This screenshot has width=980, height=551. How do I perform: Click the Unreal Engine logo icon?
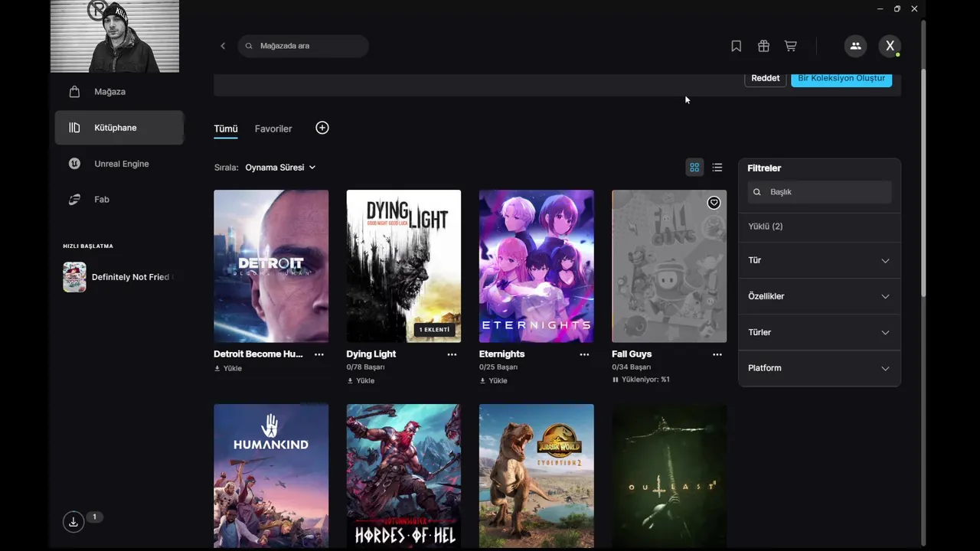click(74, 164)
